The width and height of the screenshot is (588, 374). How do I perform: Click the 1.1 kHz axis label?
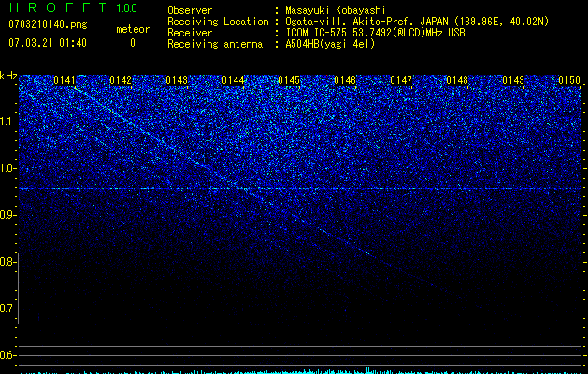[x=7, y=122]
